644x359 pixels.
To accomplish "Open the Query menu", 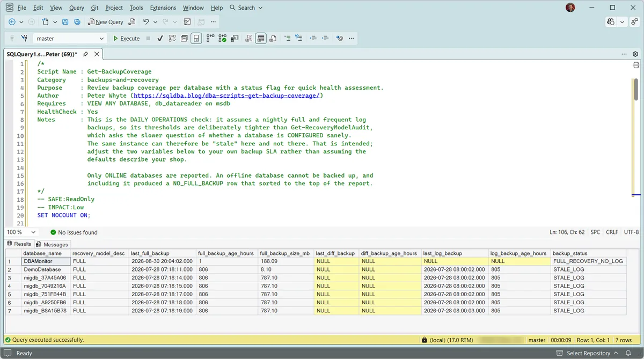I will (77, 8).
